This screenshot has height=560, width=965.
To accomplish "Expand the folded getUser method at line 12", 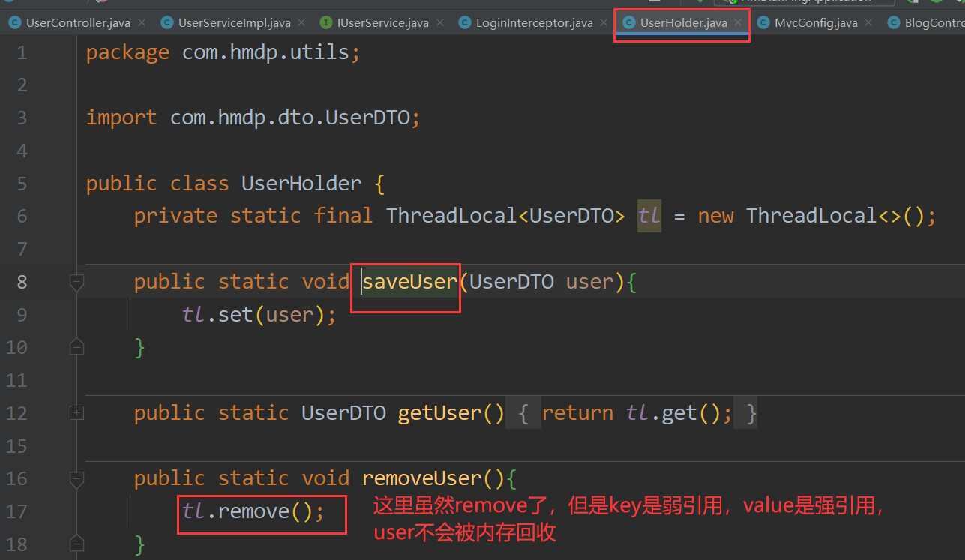I will coord(76,412).
